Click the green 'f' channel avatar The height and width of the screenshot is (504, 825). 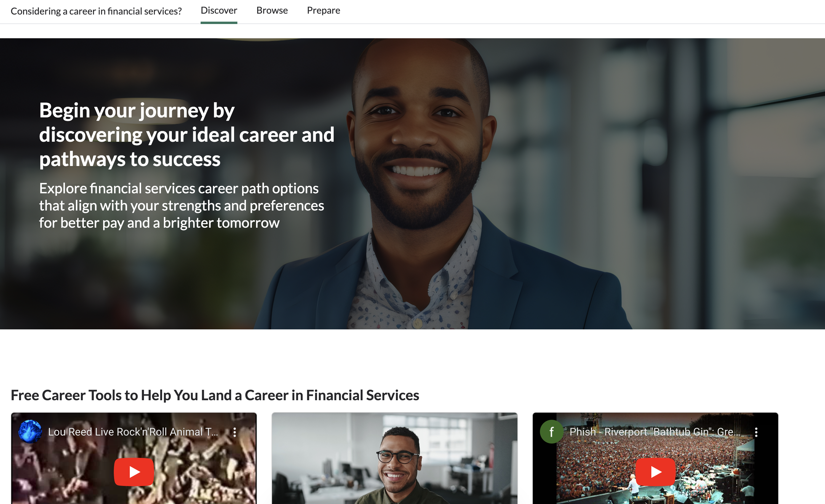click(x=551, y=432)
